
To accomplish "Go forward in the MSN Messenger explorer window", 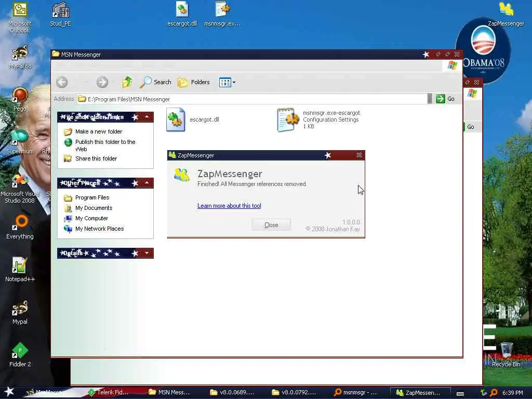I will tap(102, 82).
